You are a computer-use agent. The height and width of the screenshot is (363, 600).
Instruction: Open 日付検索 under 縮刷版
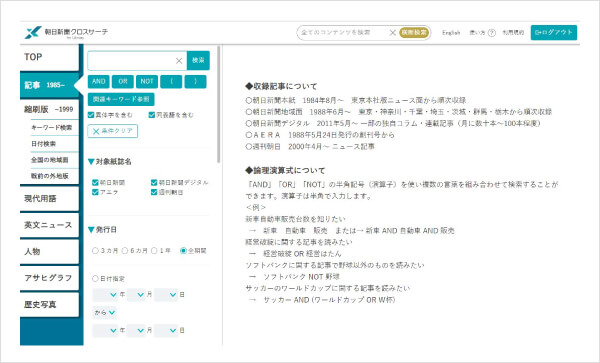click(44, 144)
